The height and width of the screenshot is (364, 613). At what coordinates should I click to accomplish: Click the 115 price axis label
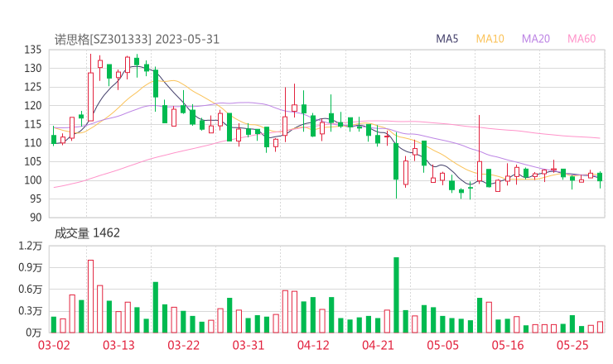[33, 124]
